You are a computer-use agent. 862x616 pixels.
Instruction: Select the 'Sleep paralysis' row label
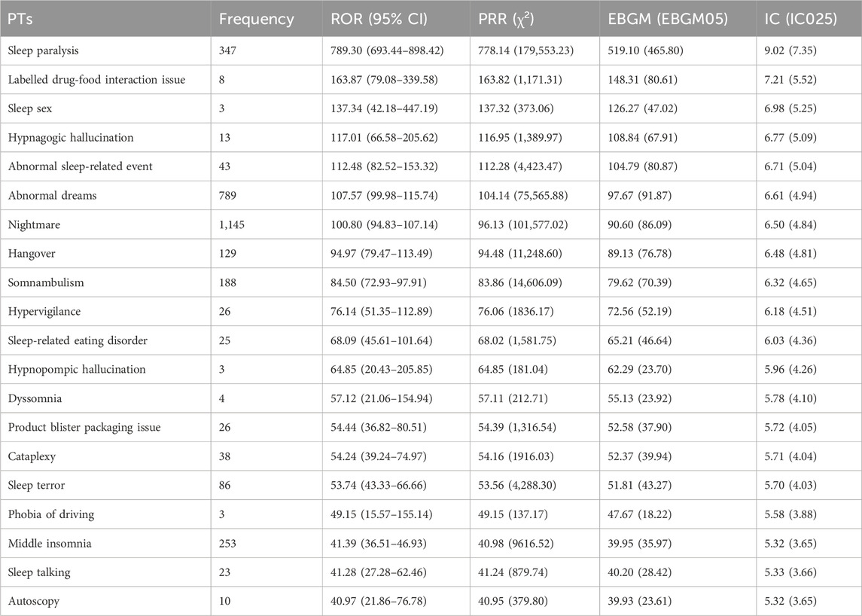coord(44,50)
